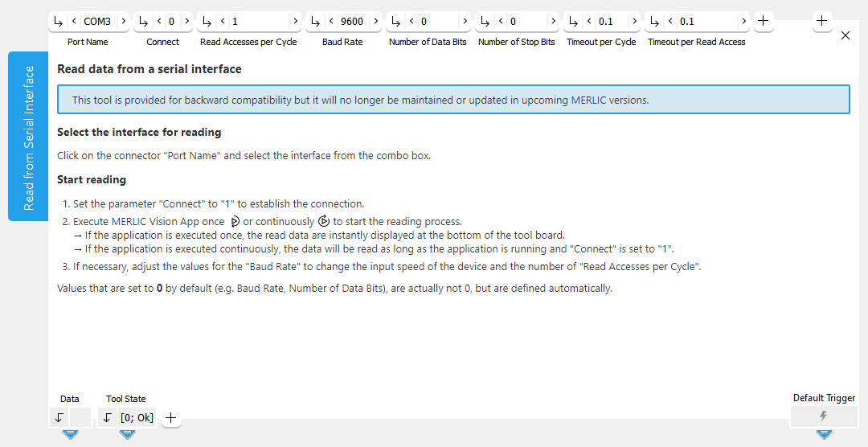Image resolution: width=868 pixels, height=447 pixels.
Task: Select the Read from Serial Interface side tab
Action: pos(28,137)
